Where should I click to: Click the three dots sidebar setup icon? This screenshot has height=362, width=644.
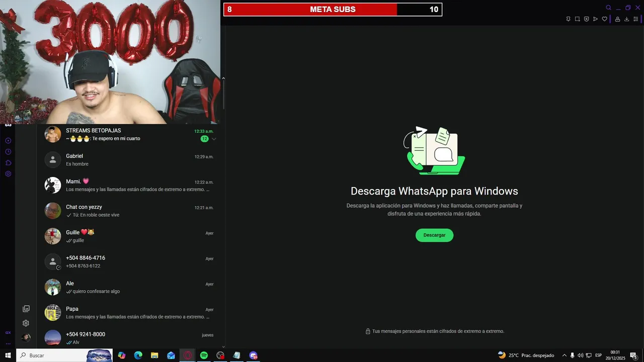[8, 343]
